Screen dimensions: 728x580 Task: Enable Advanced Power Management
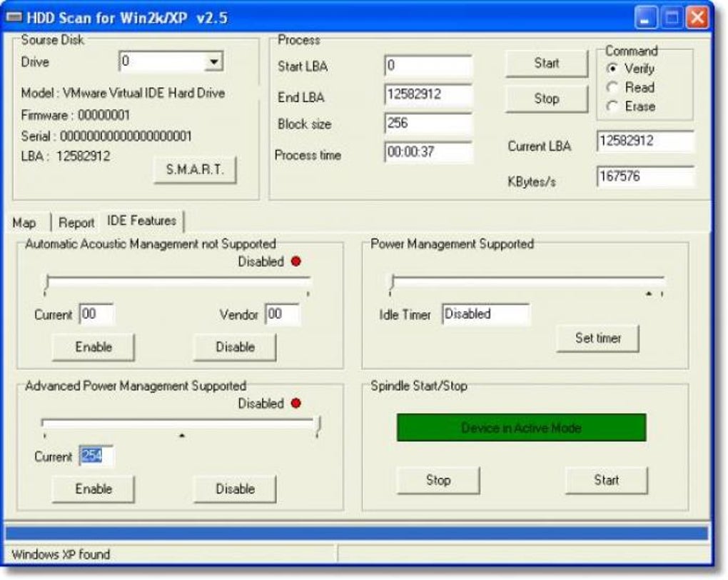pyautogui.click(x=93, y=489)
